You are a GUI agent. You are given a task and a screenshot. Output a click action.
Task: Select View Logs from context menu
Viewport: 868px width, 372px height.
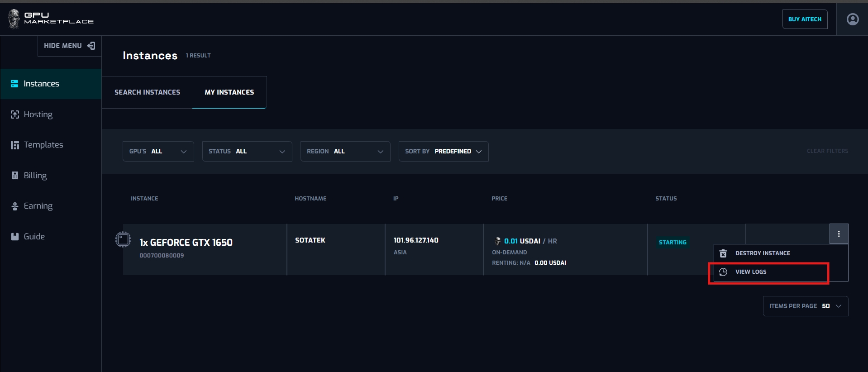[750, 272]
